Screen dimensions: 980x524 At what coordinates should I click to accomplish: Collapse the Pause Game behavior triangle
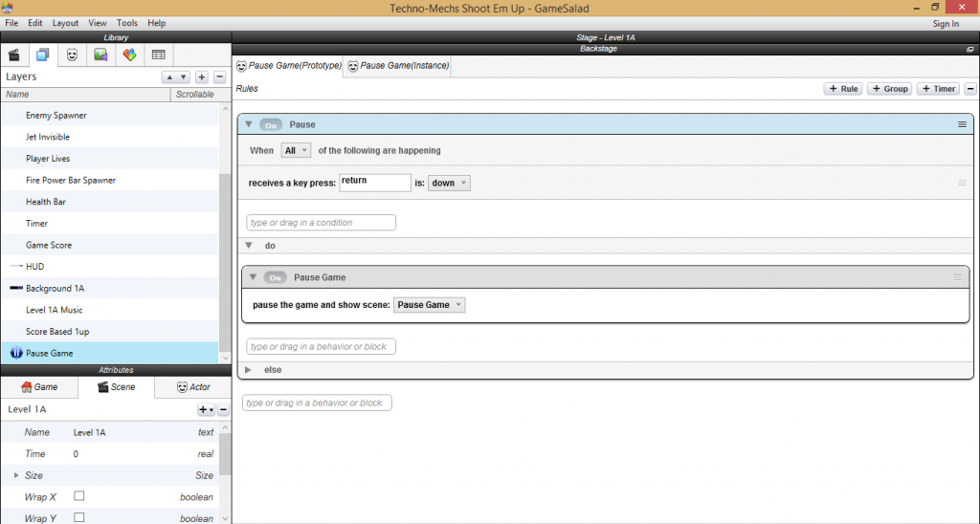(x=253, y=277)
